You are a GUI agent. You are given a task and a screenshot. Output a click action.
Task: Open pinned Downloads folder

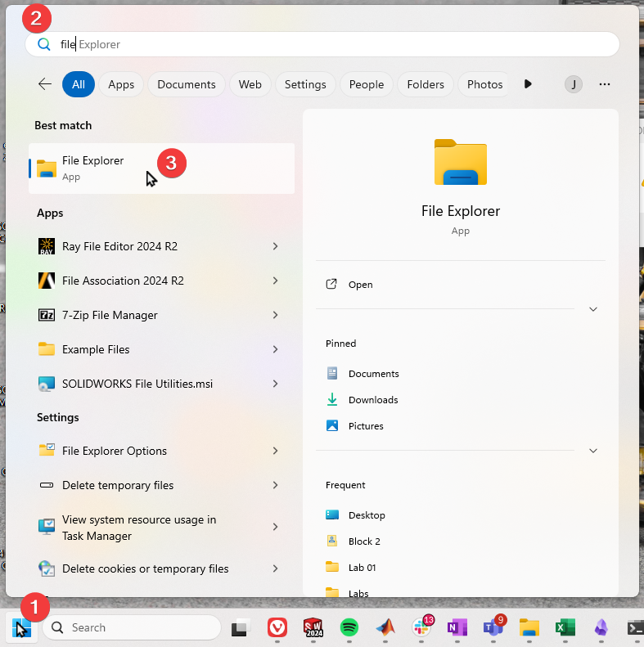pos(373,400)
